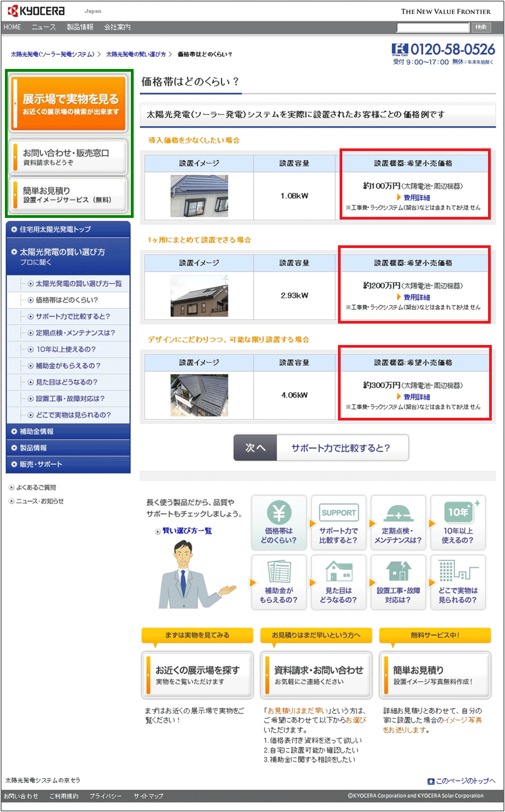The image size is (505, 812).
Task: Open footer ご利用規約 link
Action: [x=64, y=796]
